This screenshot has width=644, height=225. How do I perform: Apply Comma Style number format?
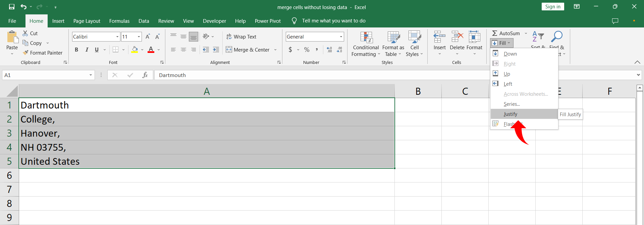(x=316, y=50)
